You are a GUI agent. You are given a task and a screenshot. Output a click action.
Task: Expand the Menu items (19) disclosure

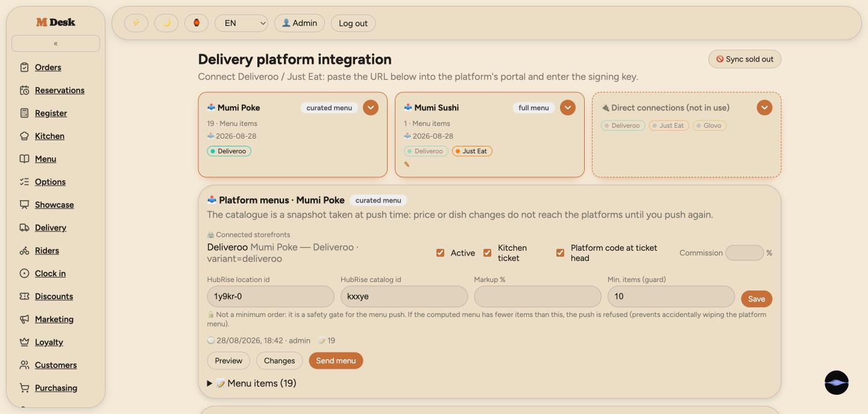coord(252,383)
